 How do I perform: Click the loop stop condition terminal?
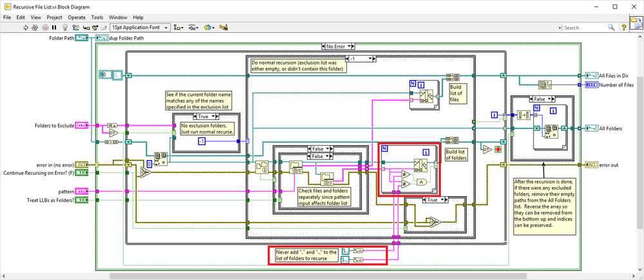pos(497,149)
